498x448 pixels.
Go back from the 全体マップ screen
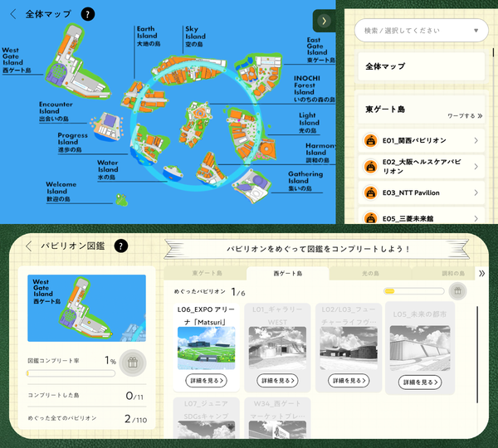(13, 14)
